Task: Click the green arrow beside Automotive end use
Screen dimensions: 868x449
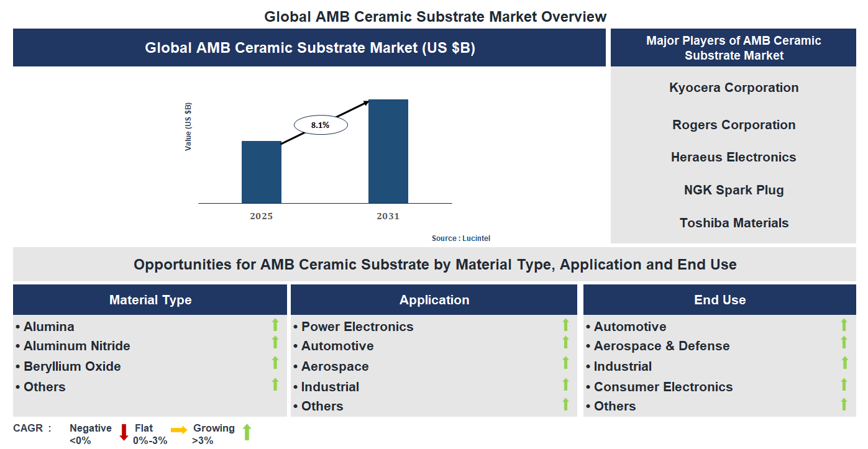Action: tap(844, 324)
